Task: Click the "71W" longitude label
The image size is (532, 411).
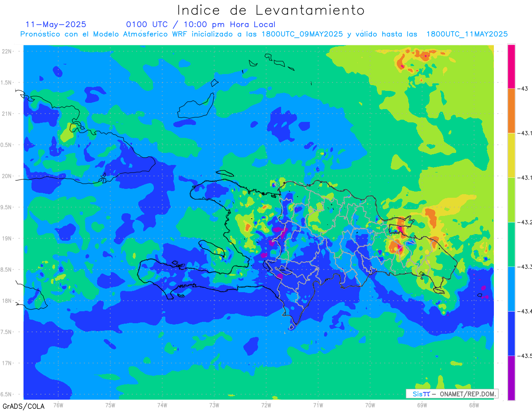Action: point(318,405)
